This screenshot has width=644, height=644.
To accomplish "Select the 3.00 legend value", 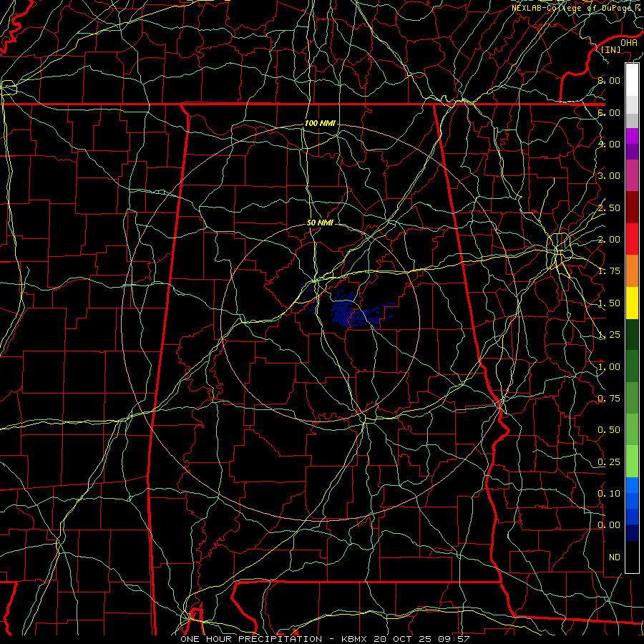I will click(609, 176).
